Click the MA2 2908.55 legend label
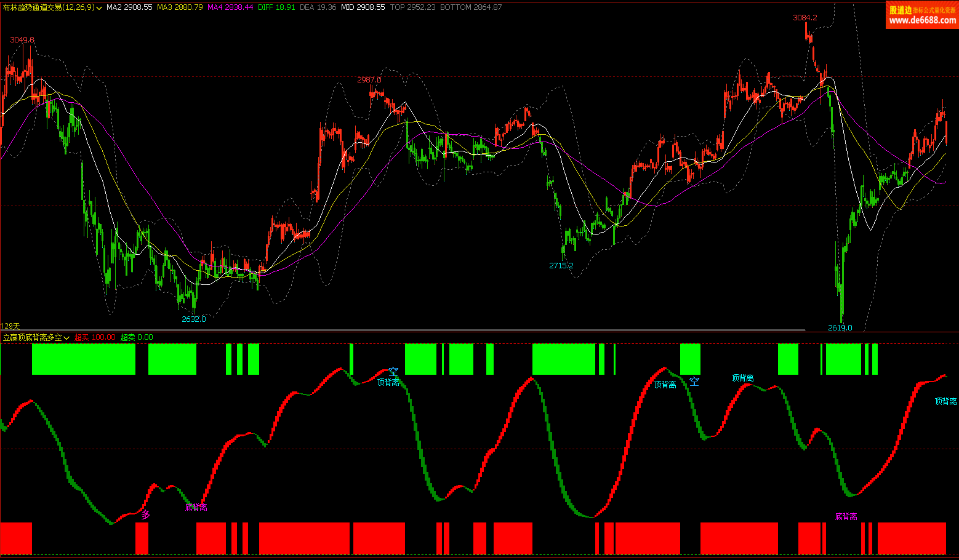Image resolution: width=959 pixels, height=560 pixels. pos(129,7)
